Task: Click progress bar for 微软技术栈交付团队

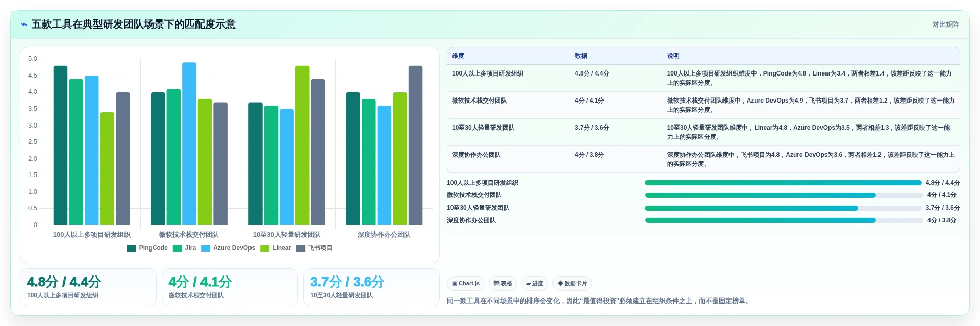Action: coord(784,195)
